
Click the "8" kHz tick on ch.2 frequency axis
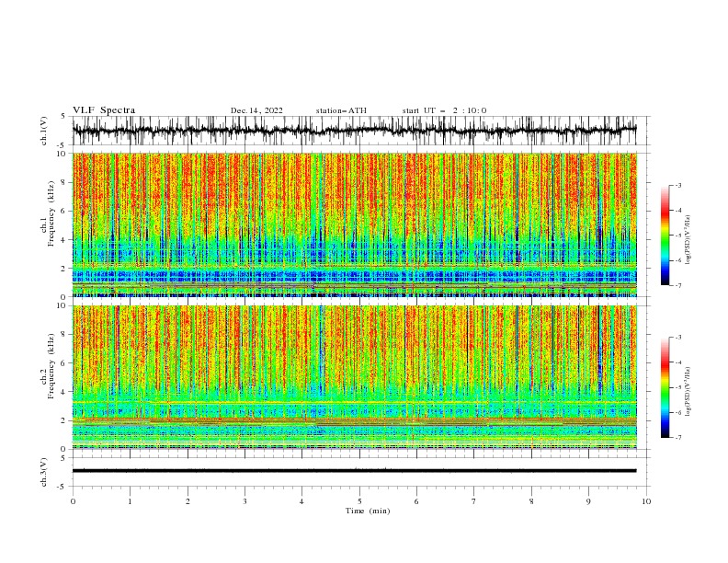coord(64,335)
